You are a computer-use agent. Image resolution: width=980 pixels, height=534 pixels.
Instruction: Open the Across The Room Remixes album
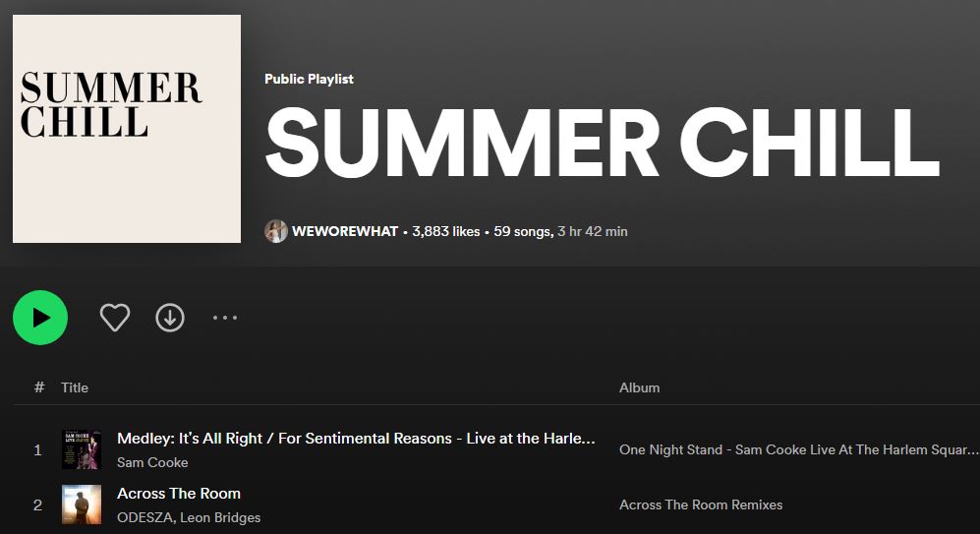[701, 504]
